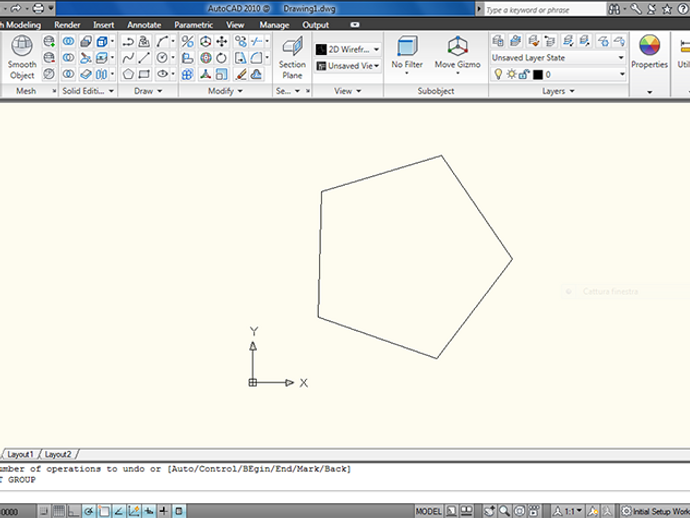This screenshot has width=690, height=518.
Task: Click the Section Plane tool
Action: pyautogui.click(x=292, y=58)
